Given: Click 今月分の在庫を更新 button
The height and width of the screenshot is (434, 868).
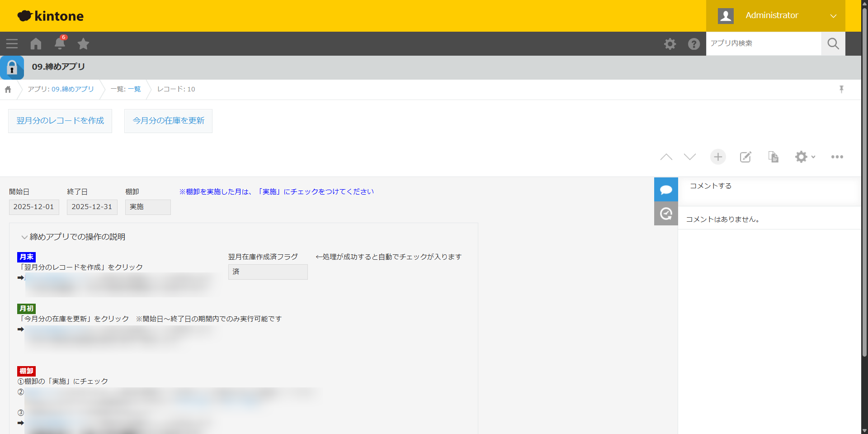Looking at the screenshot, I should click(168, 121).
